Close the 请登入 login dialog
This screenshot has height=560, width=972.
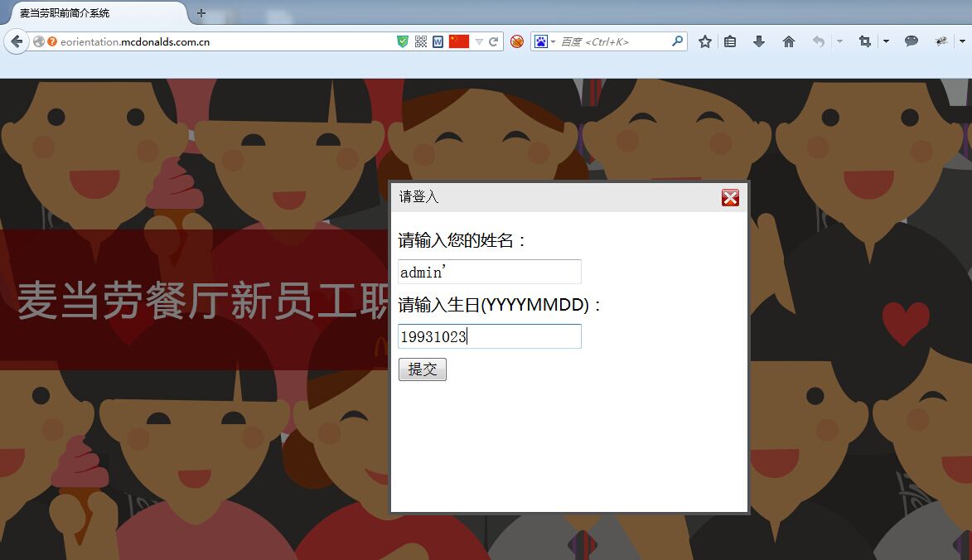[730, 198]
